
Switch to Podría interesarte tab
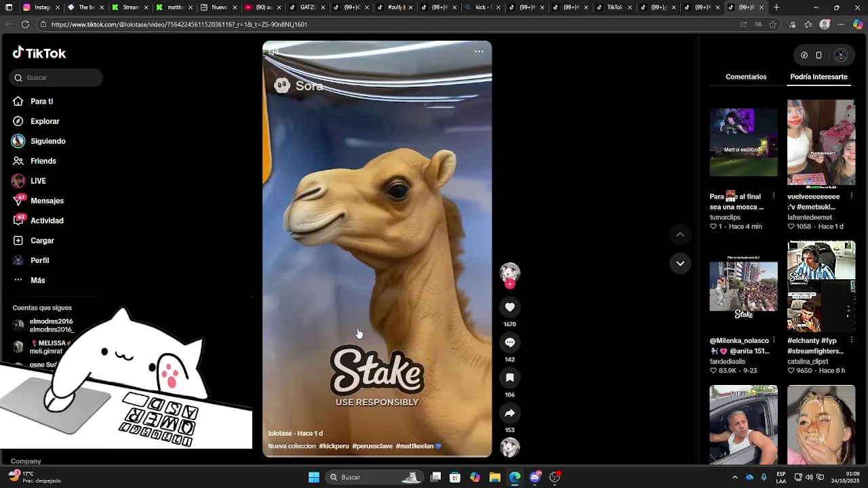(x=818, y=77)
